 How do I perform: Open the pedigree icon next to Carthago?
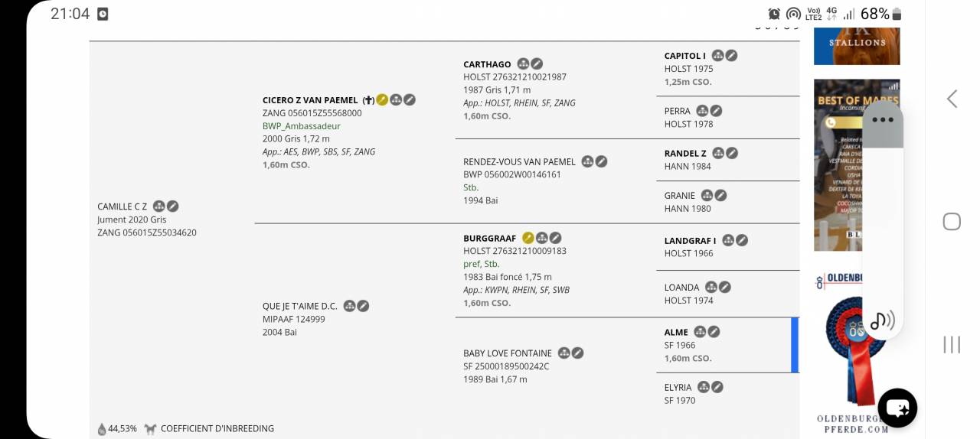[x=524, y=64]
